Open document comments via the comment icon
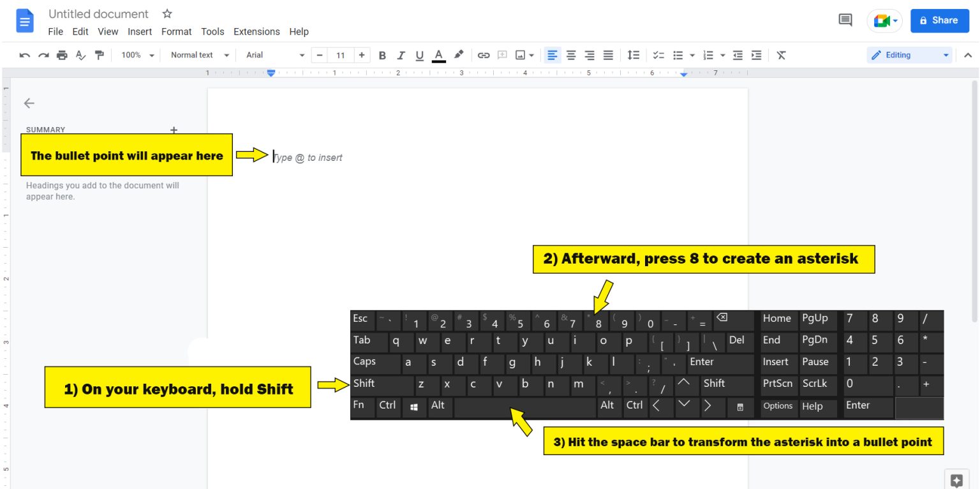This screenshot has width=980, height=489. click(x=845, y=20)
